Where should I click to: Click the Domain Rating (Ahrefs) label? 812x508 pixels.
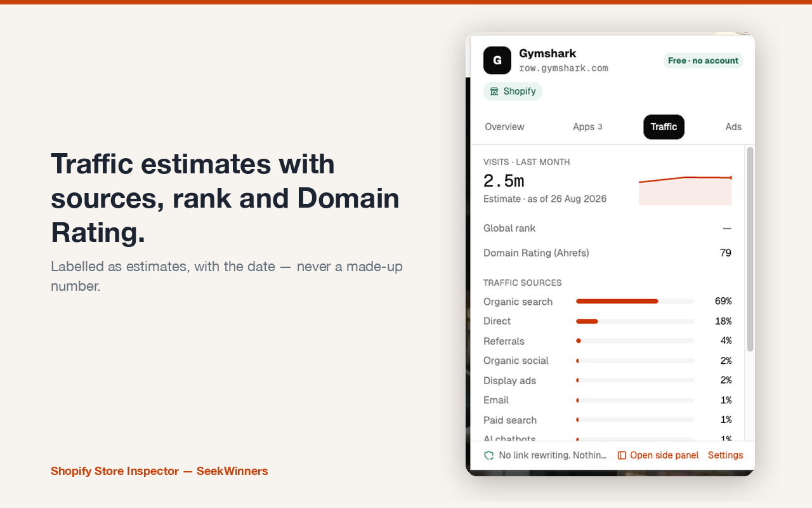pyautogui.click(x=536, y=253)
